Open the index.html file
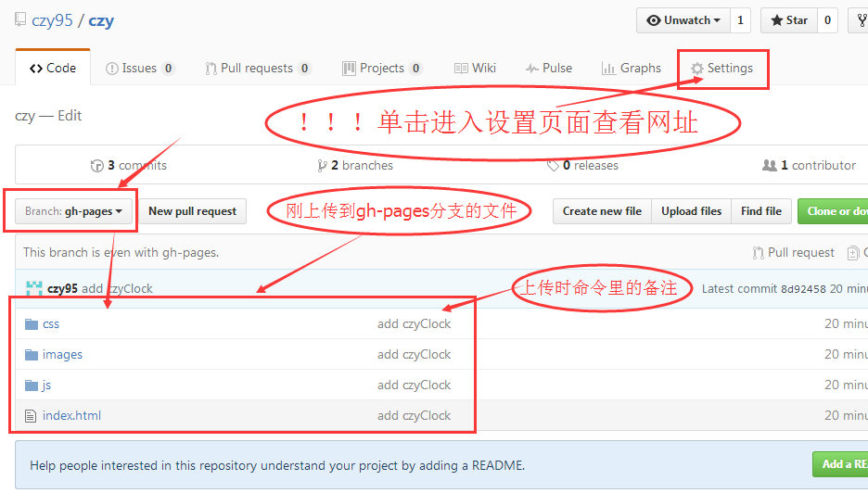This screenshot has width=868, height=493. coord(72,415)
